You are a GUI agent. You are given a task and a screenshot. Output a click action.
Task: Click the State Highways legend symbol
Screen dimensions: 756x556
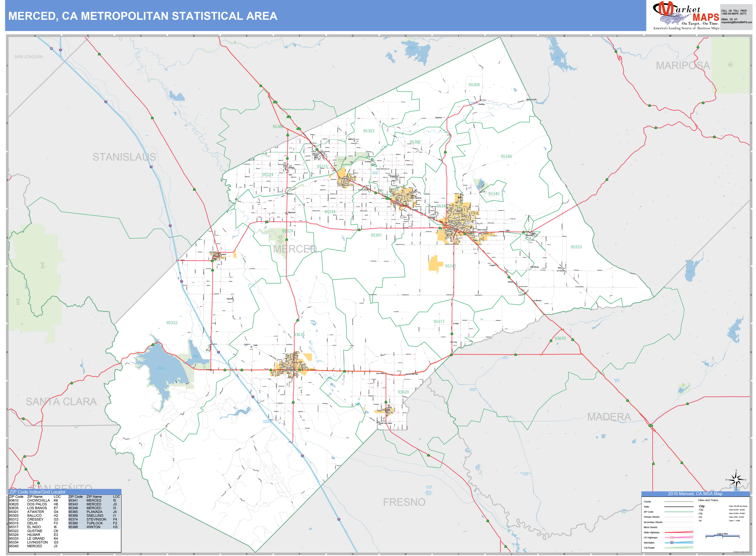tap(679, 532)
